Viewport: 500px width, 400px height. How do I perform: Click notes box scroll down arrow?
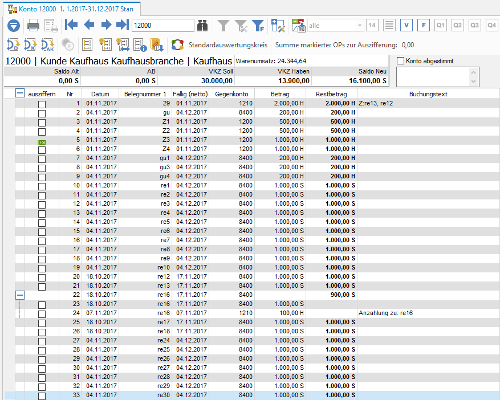[473, 81]
